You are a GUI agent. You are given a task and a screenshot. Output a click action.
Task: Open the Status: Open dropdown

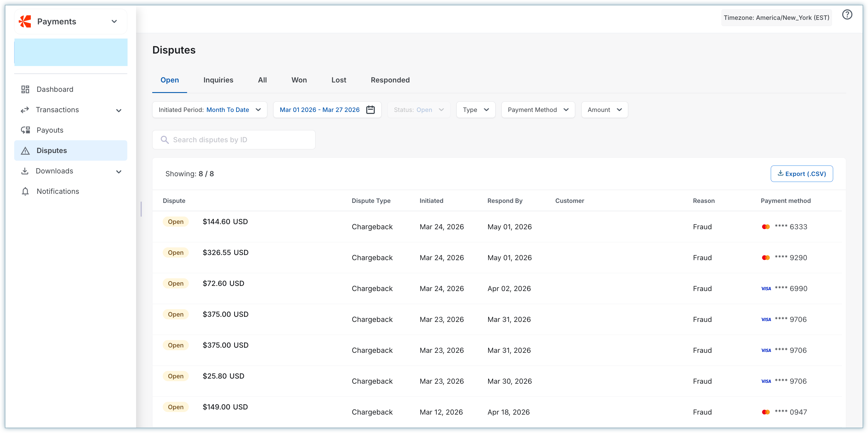418,110
